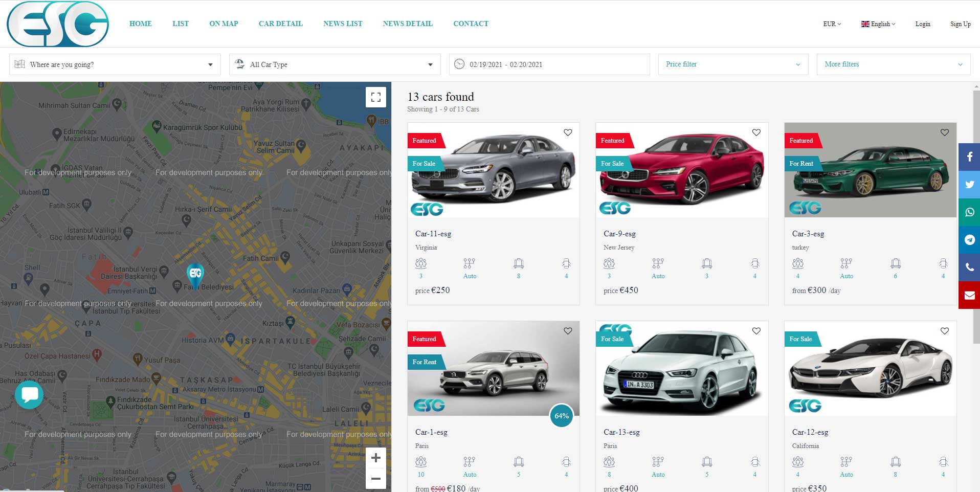This screenshot has height=492, width=980.
Task: Click the Telegram icon
Action: [969, 240]
